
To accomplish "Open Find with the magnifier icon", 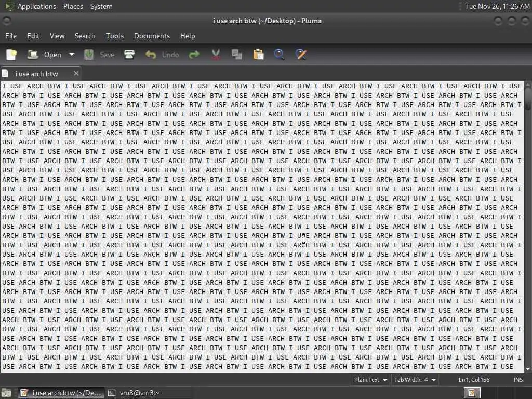I will pos(279,55).
